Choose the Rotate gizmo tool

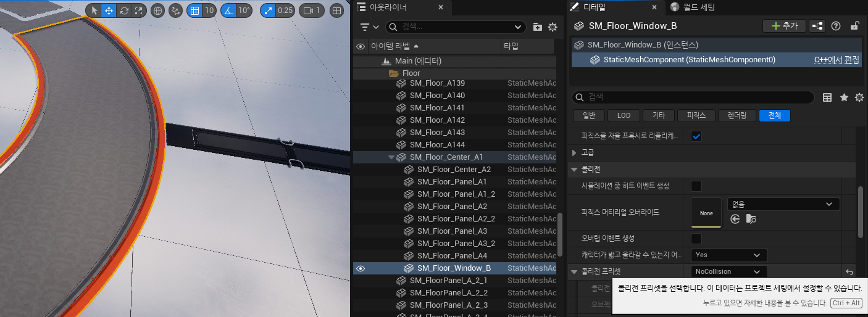click(124, 10)
